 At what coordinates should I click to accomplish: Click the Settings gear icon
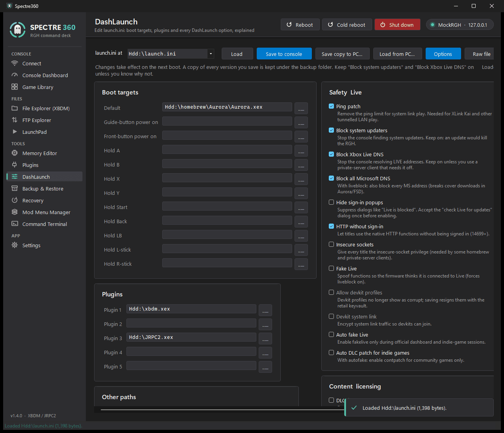(15, 245)
